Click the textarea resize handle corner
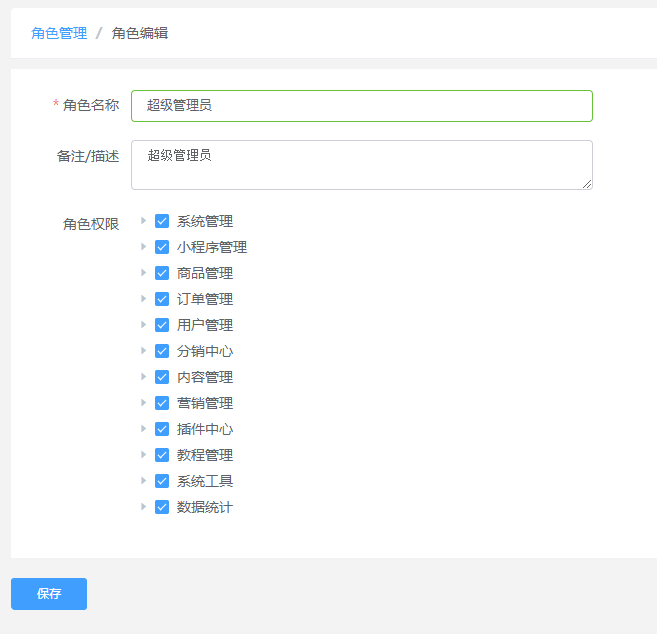Image resolution: width=657 pixels, height=634 pixels. (587, 184)
